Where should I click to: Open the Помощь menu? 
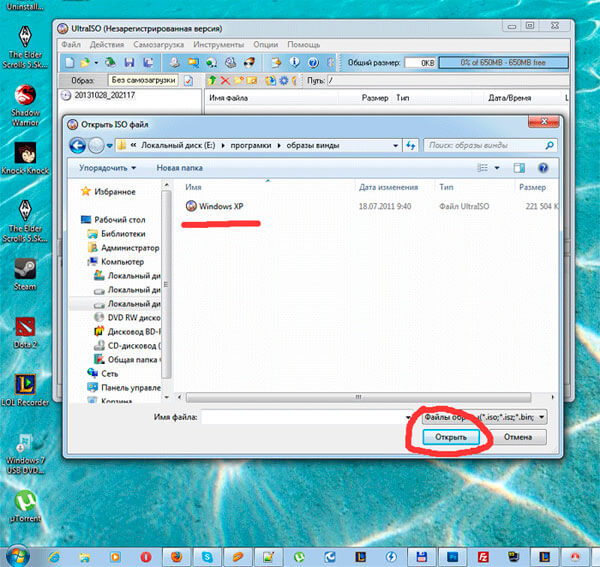pos(303,45)
